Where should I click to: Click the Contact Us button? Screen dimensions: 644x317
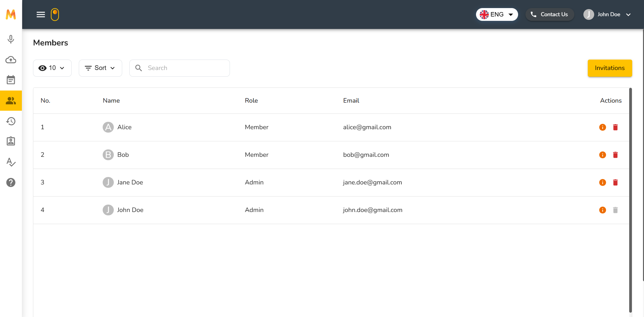[550, 14]
